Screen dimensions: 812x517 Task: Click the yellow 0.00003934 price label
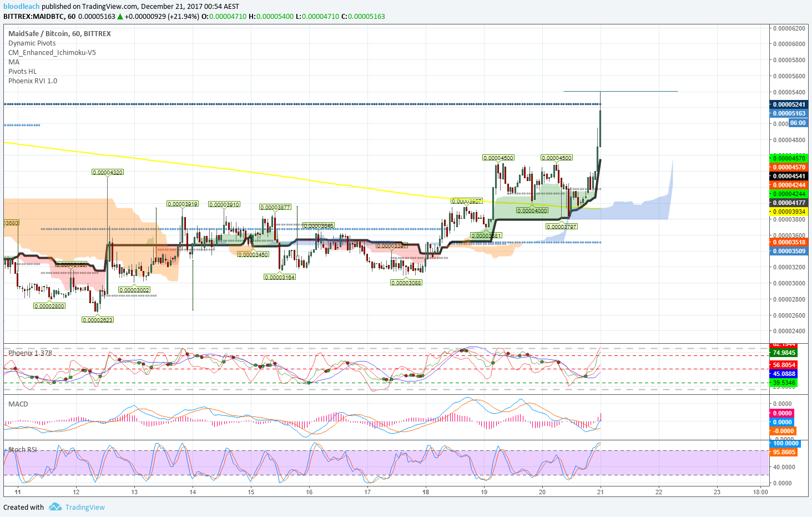[788, 212]
